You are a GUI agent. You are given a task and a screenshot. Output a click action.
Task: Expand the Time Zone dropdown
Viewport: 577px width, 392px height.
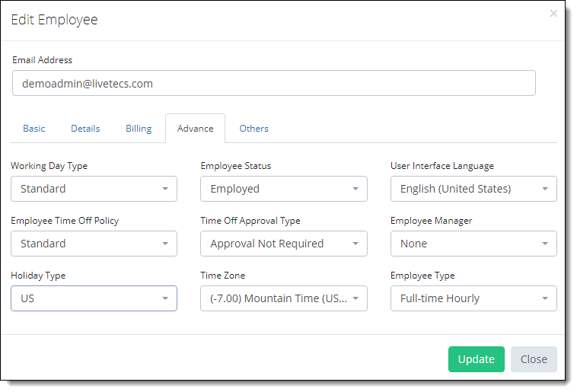pyautogui.click(x=284, y=298)
